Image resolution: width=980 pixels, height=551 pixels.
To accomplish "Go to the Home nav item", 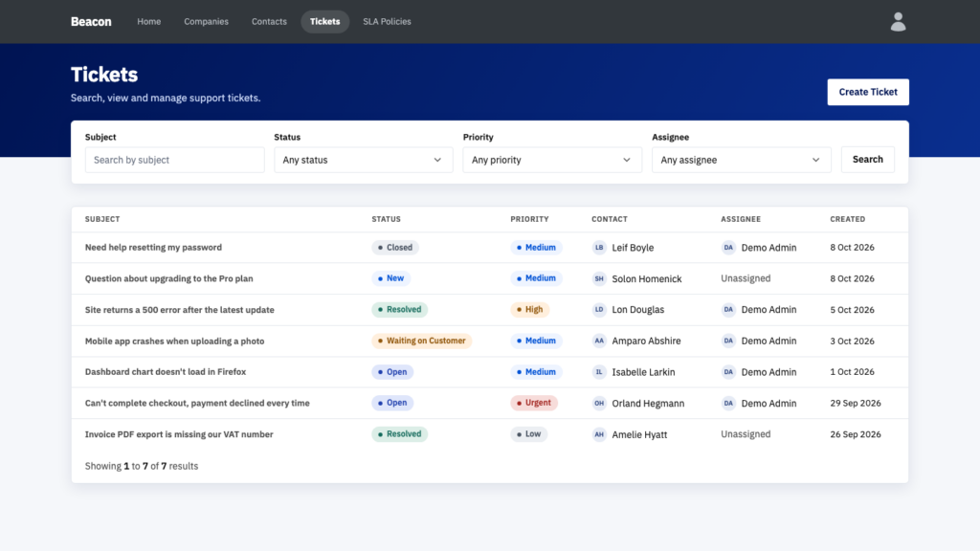I will tap(148, 21).
